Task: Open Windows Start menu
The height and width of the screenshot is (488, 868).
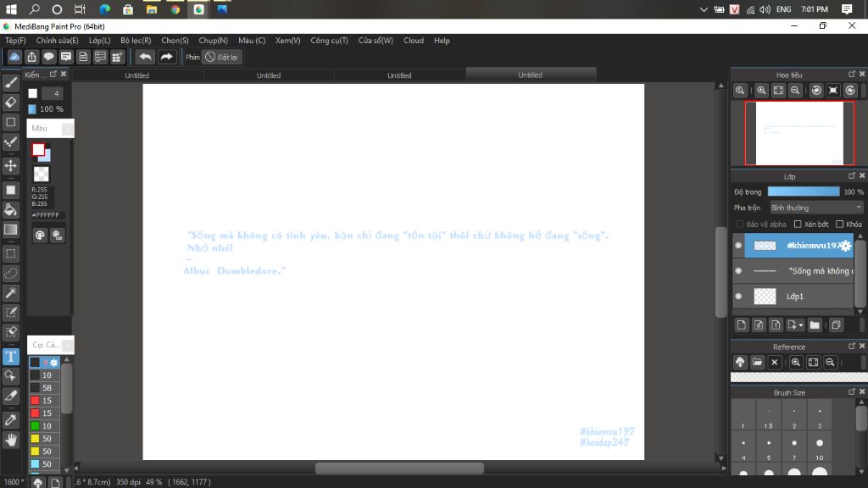Action: [x=11, y=9]
